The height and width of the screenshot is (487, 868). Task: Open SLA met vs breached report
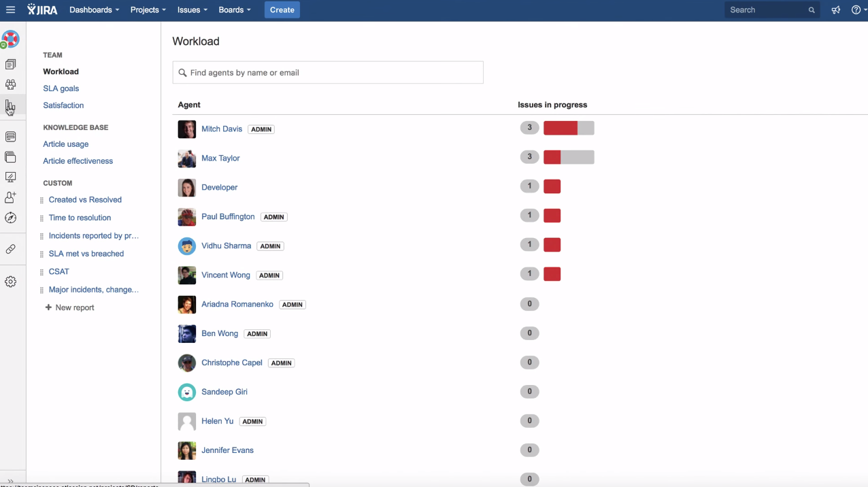(x=86, y=254)
